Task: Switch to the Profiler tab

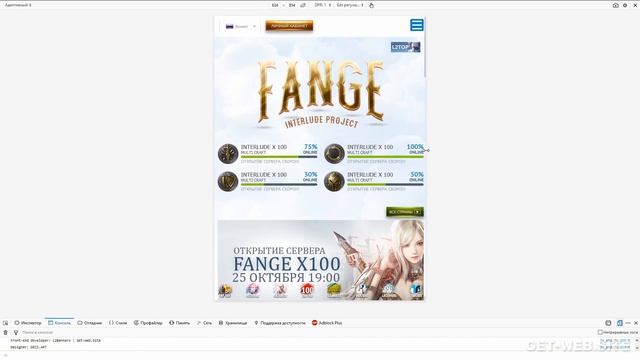Action: 148,323
